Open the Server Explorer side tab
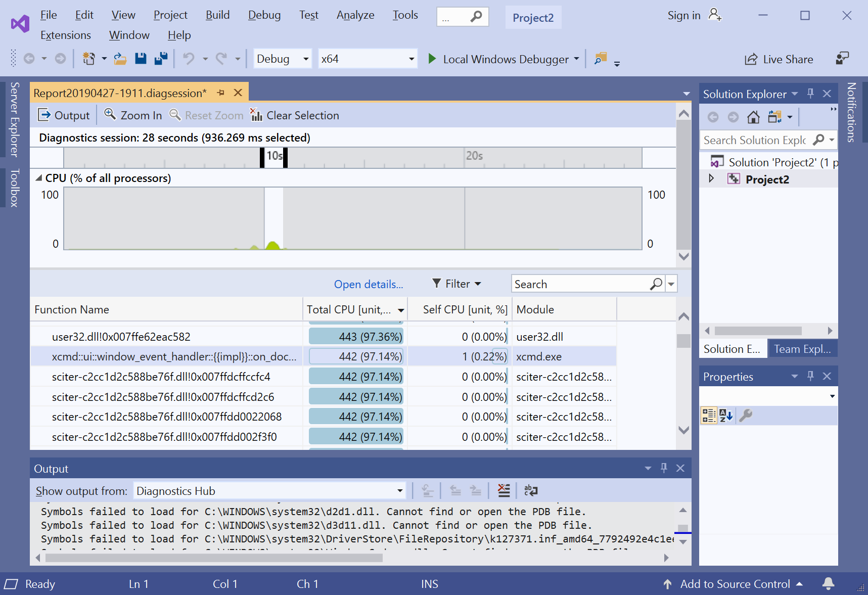This screenshot has width=868, height=595. 15,119
